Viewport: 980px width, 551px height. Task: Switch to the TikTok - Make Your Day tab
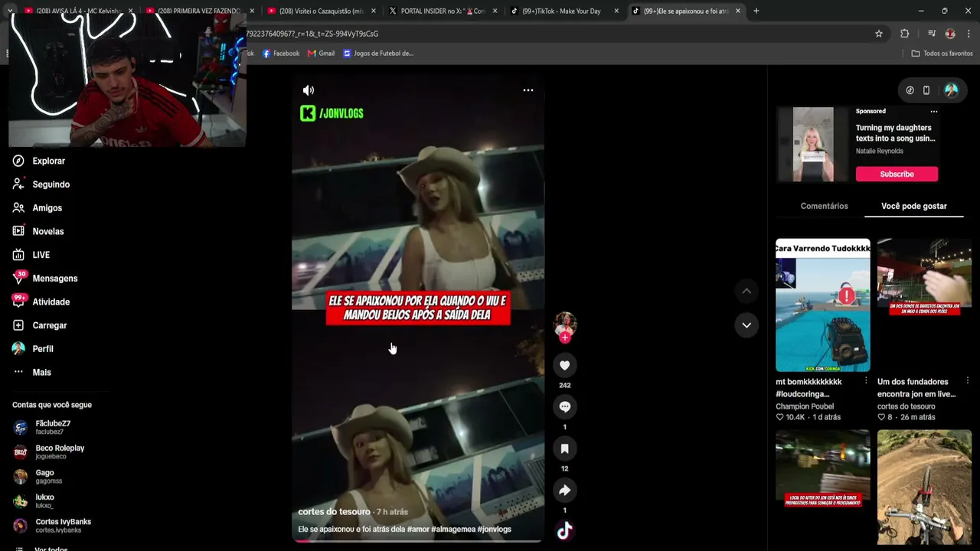pos(564,11)
